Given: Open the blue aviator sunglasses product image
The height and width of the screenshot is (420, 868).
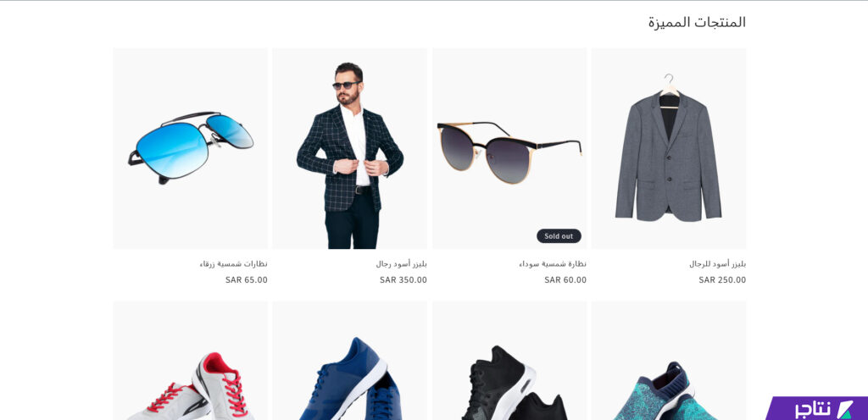Looking at the screenshot, I should click(191, 148).
